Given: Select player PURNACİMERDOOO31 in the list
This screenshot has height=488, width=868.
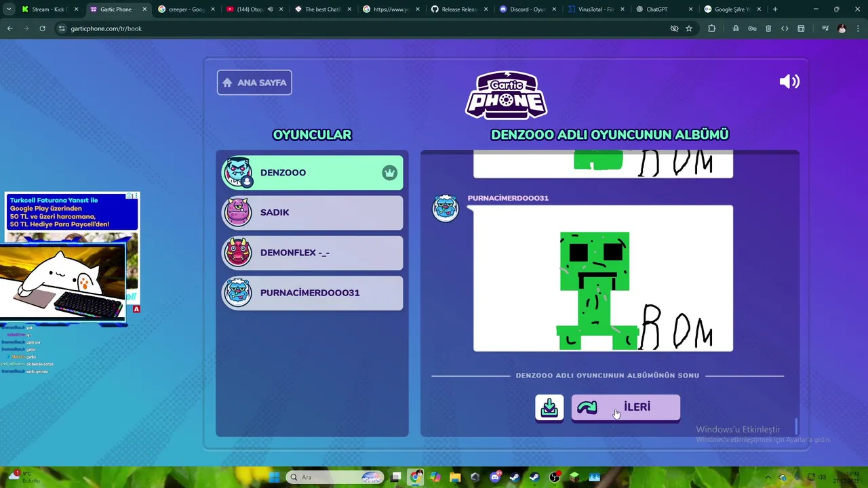Looking at the screenshot, I should click(313, 293).
